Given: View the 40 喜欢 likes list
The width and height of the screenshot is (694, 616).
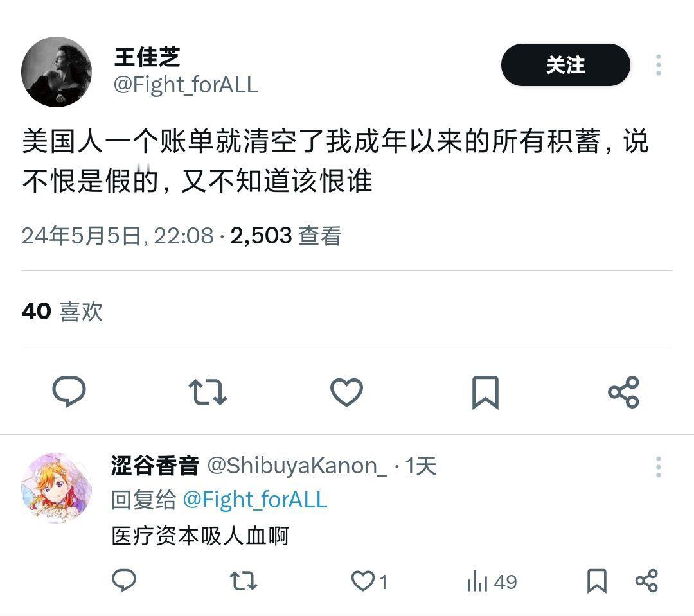Looking at the screenshot, I should 62,312.
